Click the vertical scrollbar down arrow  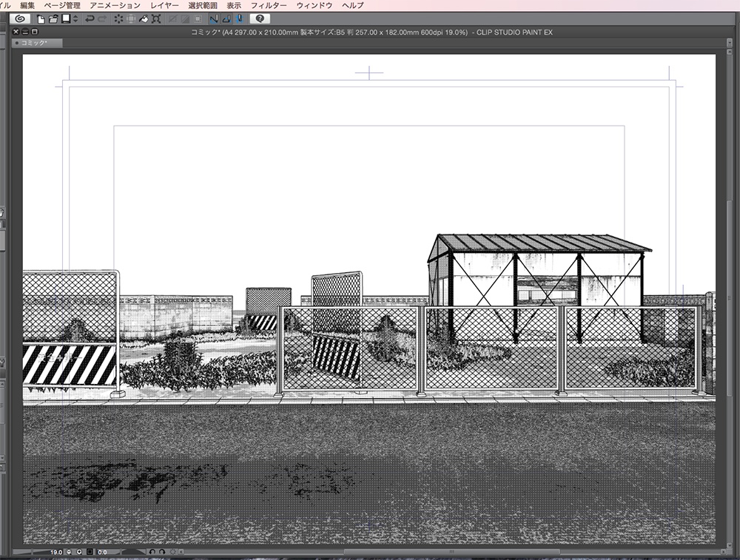730,544
